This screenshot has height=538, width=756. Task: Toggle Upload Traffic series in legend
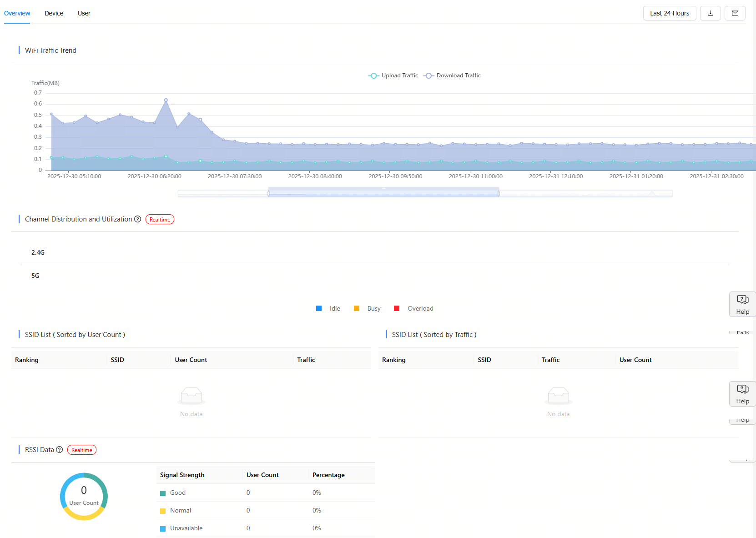pos(393,75)
